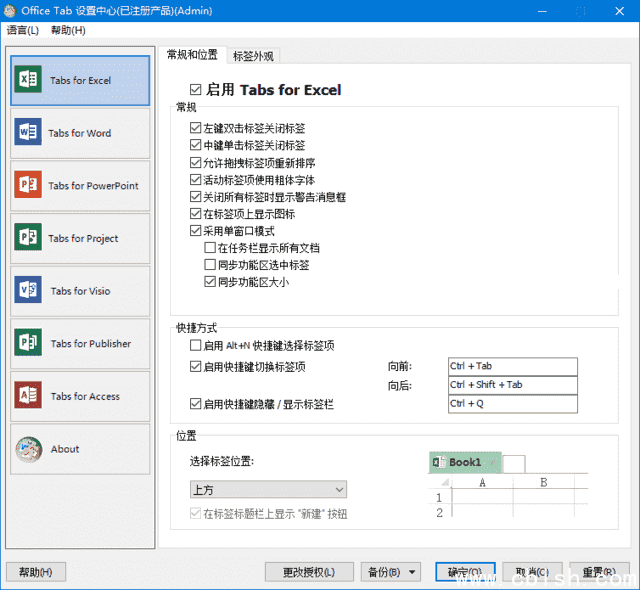The image size is (640, 590).
Task: Click the 向前 shortcut field Ctrl + Tab
Action: [513, 366]
